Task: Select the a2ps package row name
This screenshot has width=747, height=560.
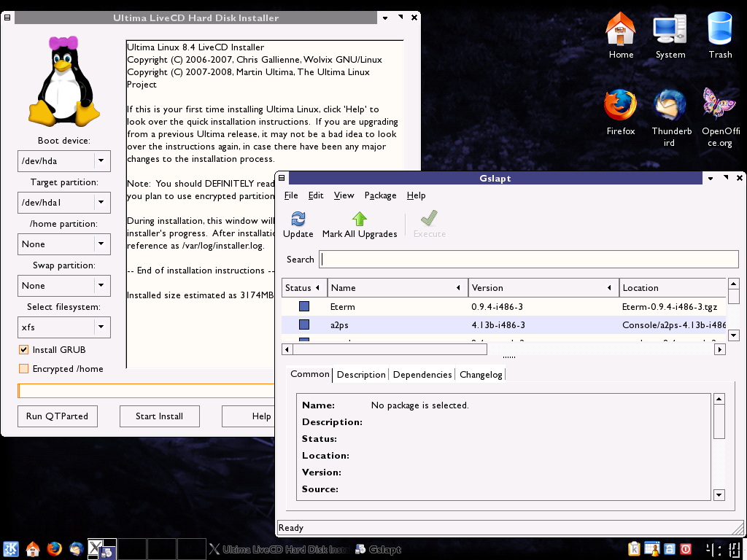Action: tap(339, 324)
